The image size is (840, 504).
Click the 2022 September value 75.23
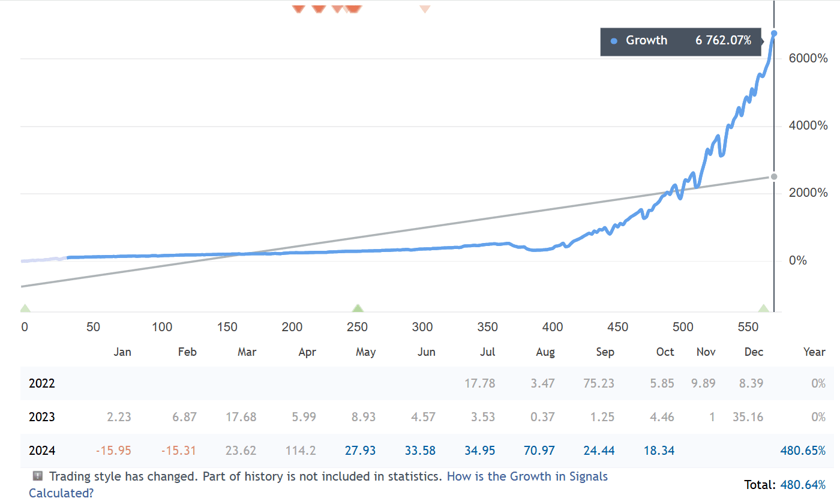(599, 383)
